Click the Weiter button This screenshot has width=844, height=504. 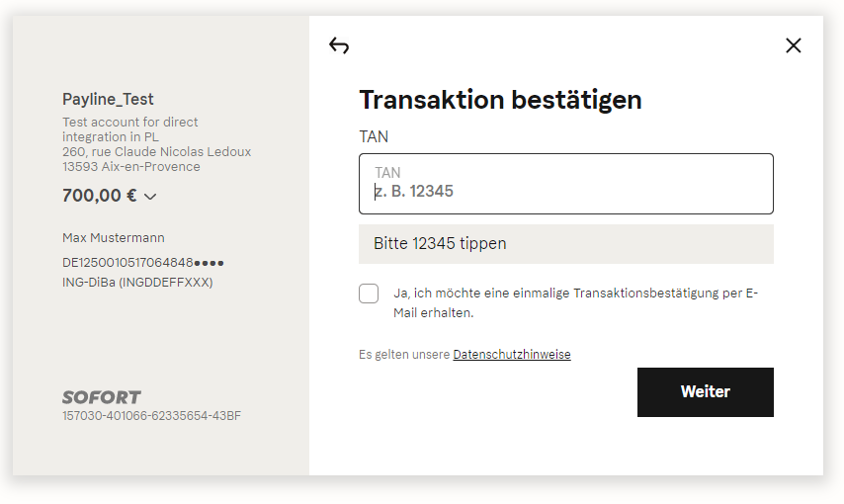pyautogui.click(x=705, y=392)
